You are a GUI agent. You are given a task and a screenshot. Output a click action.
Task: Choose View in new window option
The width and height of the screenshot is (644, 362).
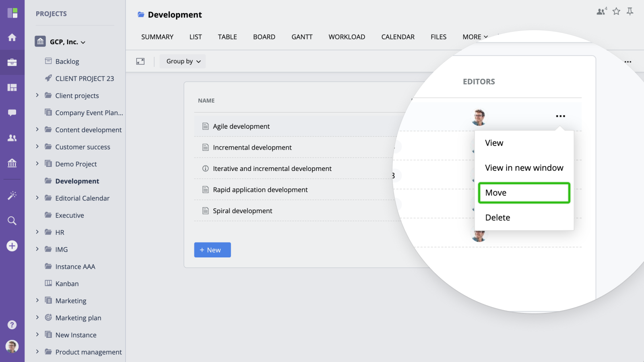[524, 168]
